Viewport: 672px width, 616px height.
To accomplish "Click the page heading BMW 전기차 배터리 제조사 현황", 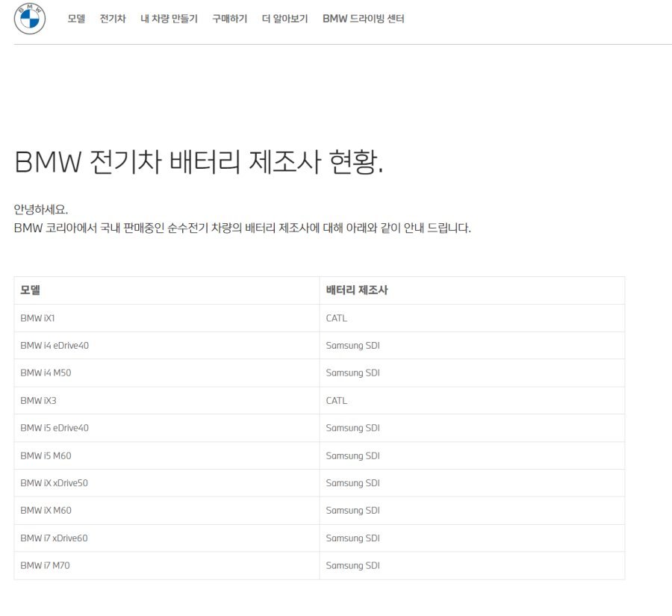I will (202, 158).
